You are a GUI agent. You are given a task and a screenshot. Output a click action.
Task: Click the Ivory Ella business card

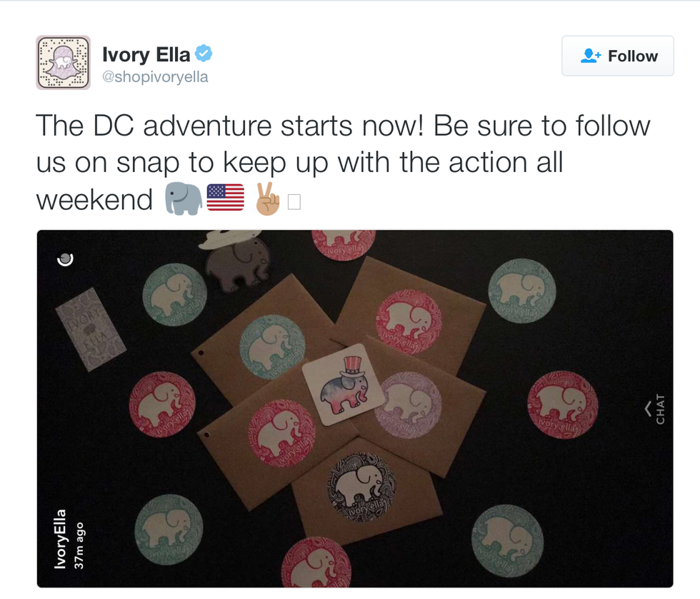click(91, 328)
